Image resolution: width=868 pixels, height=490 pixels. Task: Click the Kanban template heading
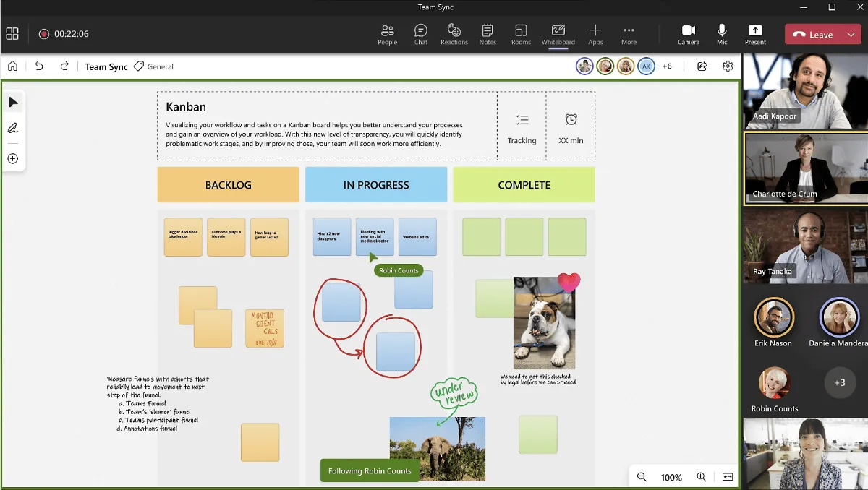(x=186, y=107)
